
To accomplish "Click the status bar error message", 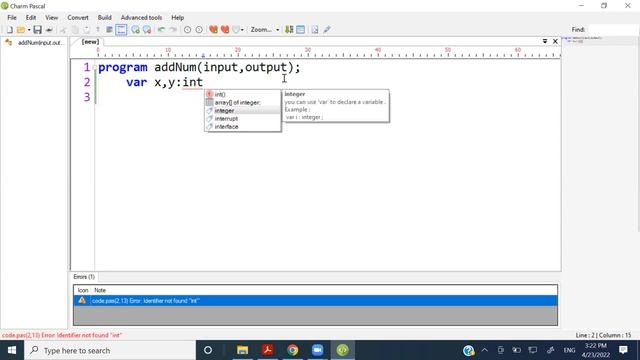I will (62, 335).
